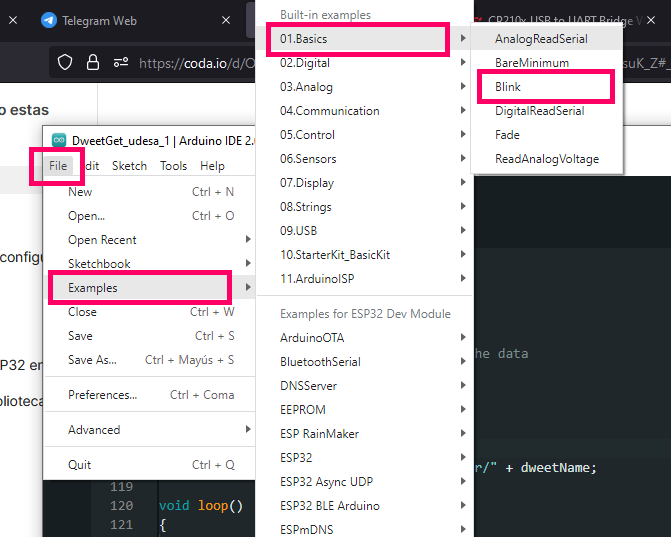The width and height of the screenshot is (671, 537).
Task: Click the padlock site security icon
Action: click(93, 62)
